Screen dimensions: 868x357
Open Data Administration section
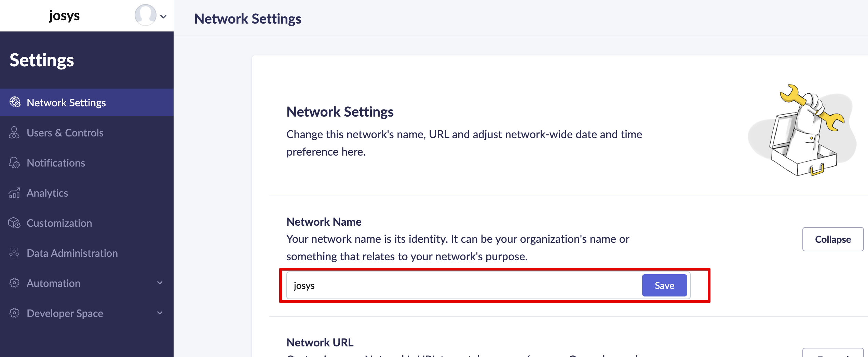(x=72, y=253)
